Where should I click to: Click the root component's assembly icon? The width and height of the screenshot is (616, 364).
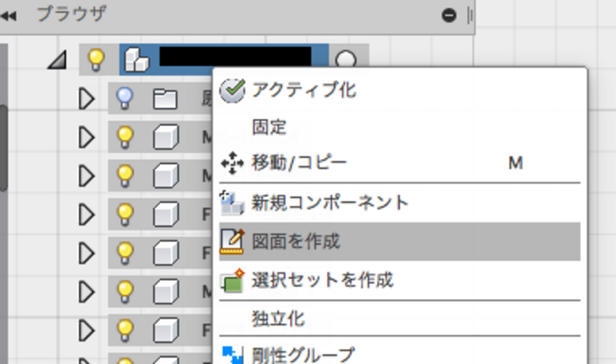136,60
